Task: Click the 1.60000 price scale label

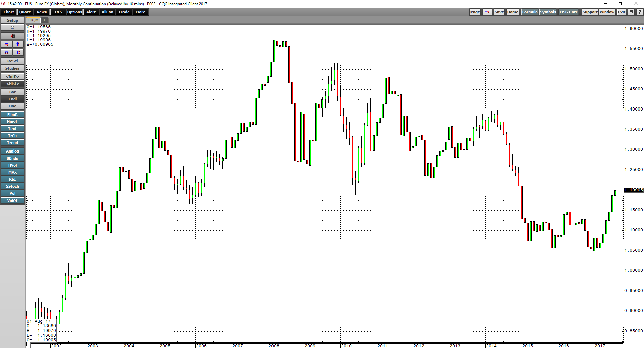Action: pos(634,29)
